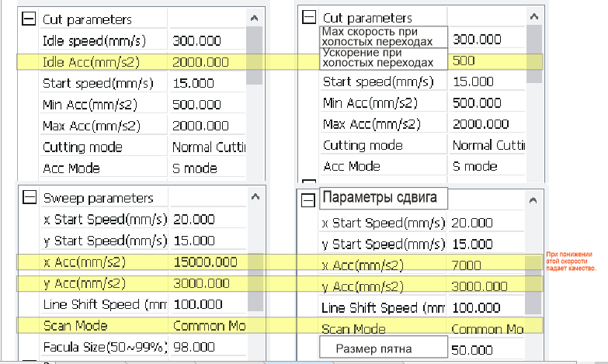Click scroll-up arrow in right Cut parameters panel
This screenshot has height=364, width=608.
pyautogui.click(x=534, y=16)
